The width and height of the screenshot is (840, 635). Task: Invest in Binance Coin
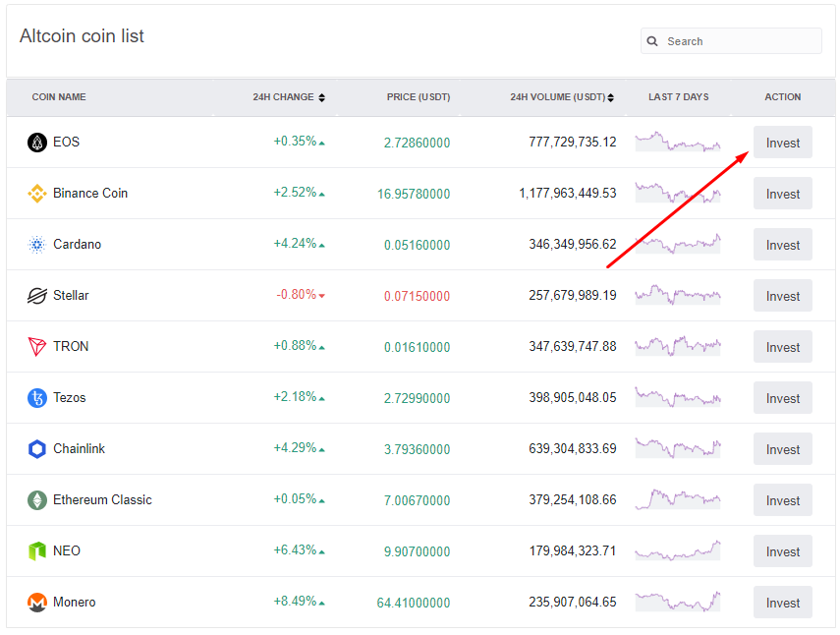(783, 194)
